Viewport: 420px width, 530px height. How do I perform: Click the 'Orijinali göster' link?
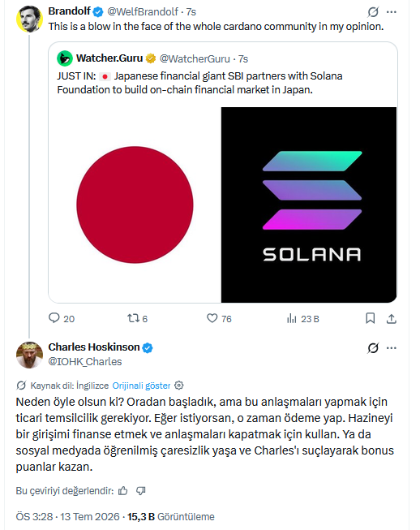coord(141,386)
